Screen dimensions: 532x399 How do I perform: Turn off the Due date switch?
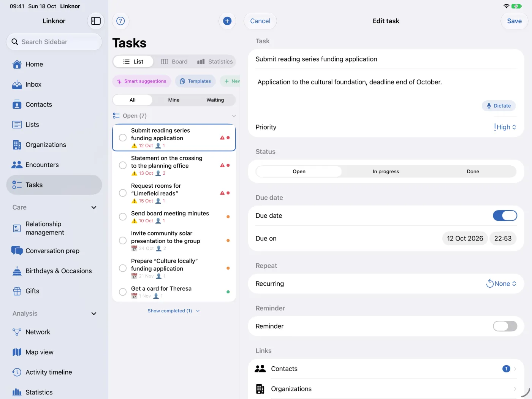pyautogui.click(x=505, y=216)
